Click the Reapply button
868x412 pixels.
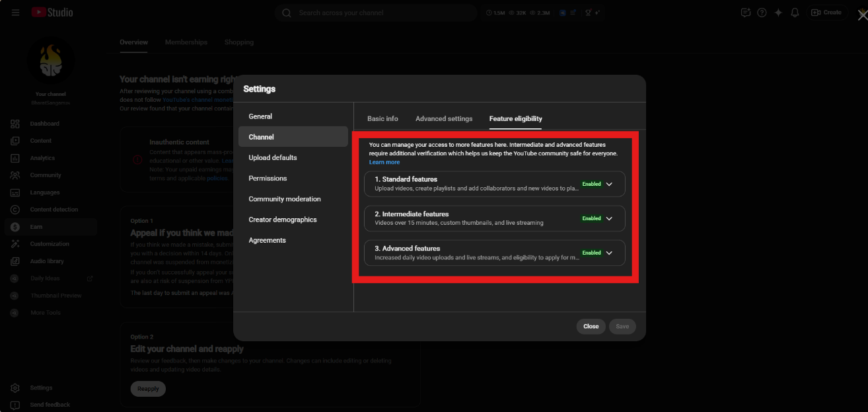click(x=148, y=389)
